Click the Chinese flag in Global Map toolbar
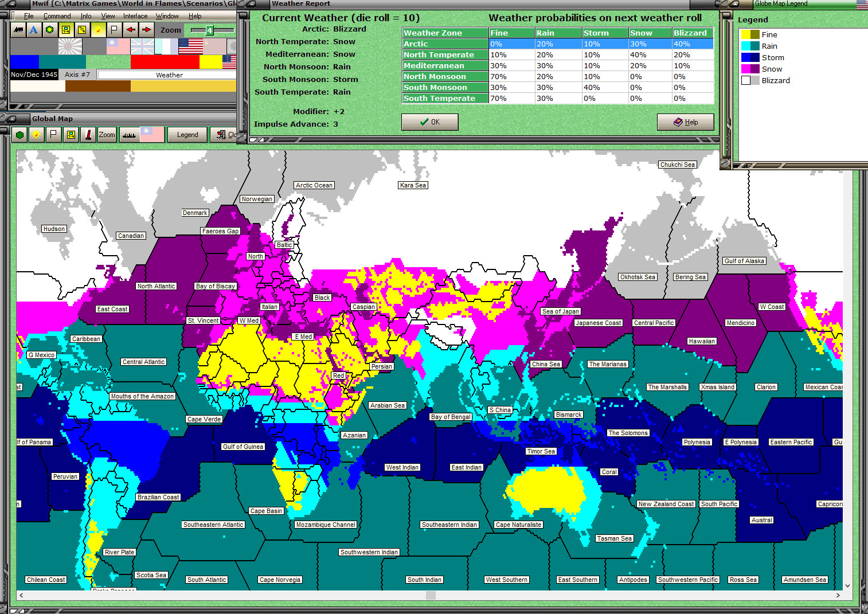The image size is (868, 614). point(152,135)
